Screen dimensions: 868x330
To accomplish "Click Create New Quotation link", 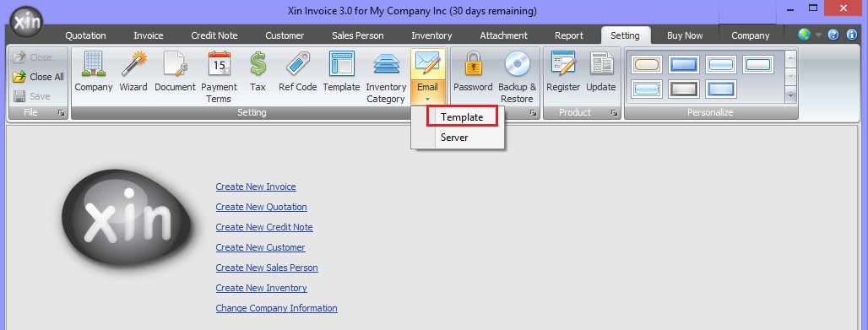I will [261, 207].
